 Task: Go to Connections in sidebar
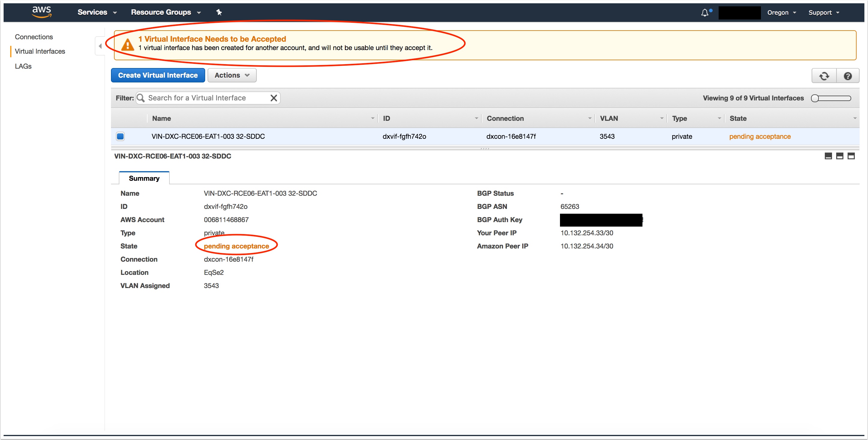click(34, 37)
